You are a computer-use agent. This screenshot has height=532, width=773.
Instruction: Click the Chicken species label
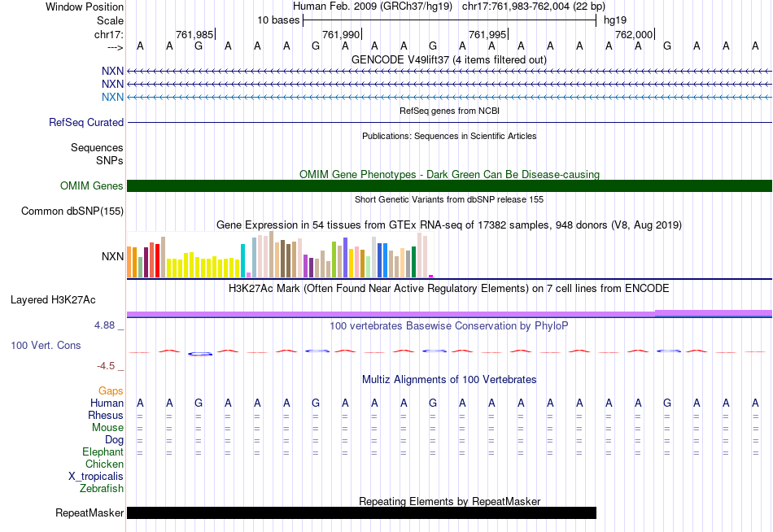pos(104,464)
